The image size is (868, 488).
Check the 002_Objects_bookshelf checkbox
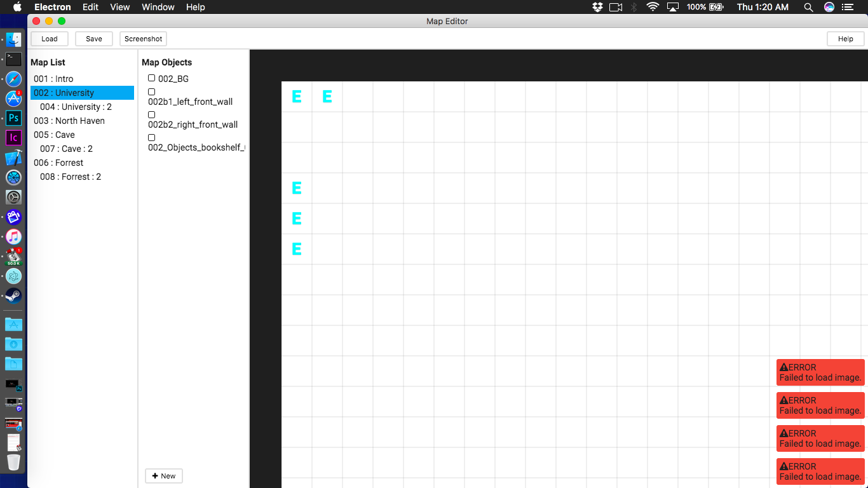tap(151, 138)
